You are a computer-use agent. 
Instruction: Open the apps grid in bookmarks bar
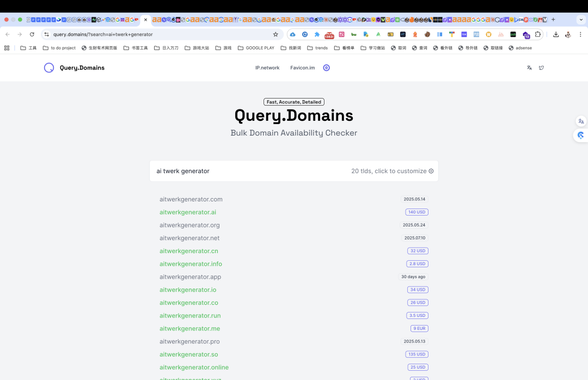7,48
